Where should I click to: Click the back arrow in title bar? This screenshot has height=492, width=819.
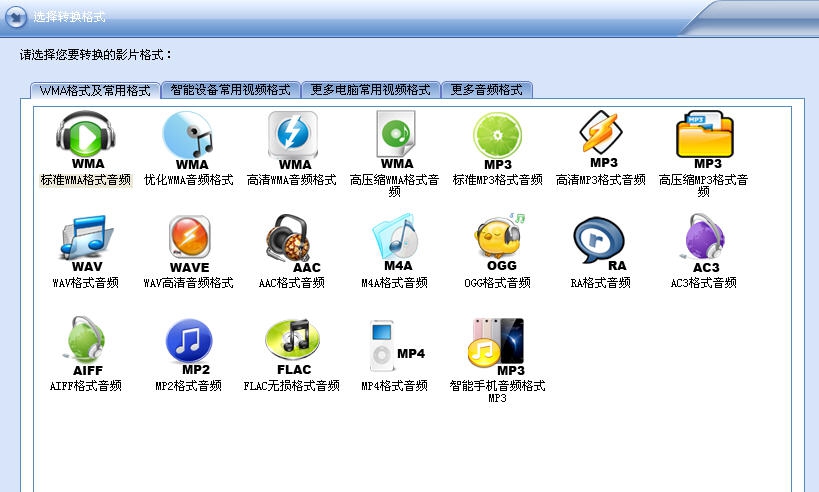[x=16, y=17]
